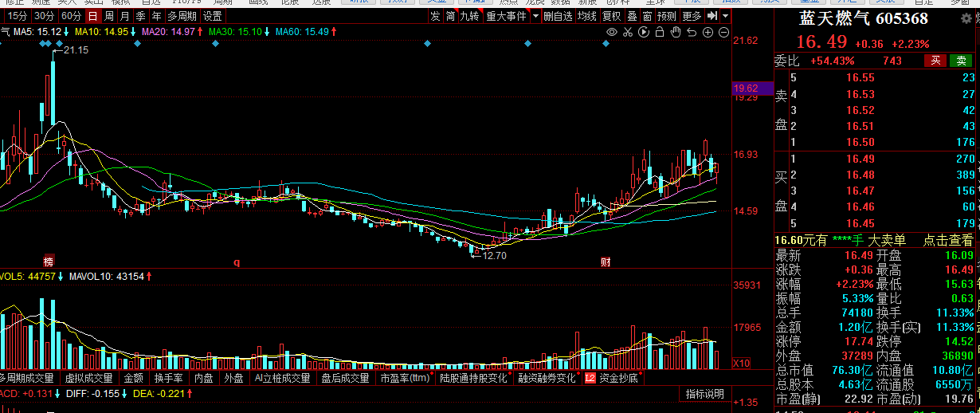Open 指标说明 indicator description

click(705, 394)
